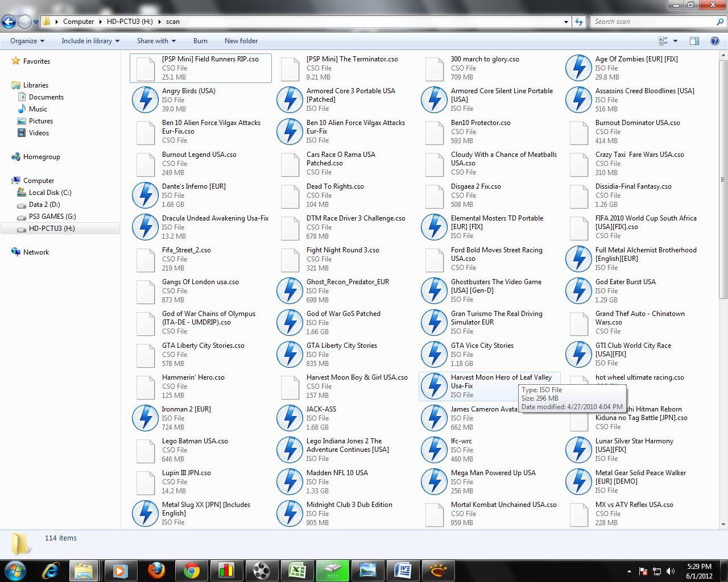Open Local Disk (C:) in sidebar
728x582 pixels.
pyautogui.click(x=50, y=193)
